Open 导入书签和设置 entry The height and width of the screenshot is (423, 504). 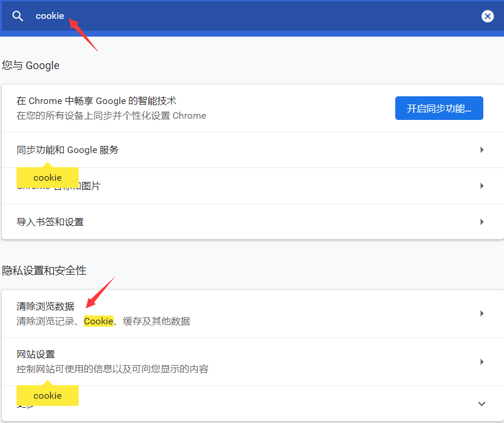50,222
